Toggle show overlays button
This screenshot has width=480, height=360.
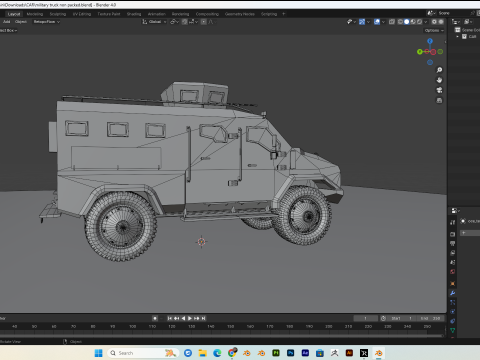pos(377,22)
